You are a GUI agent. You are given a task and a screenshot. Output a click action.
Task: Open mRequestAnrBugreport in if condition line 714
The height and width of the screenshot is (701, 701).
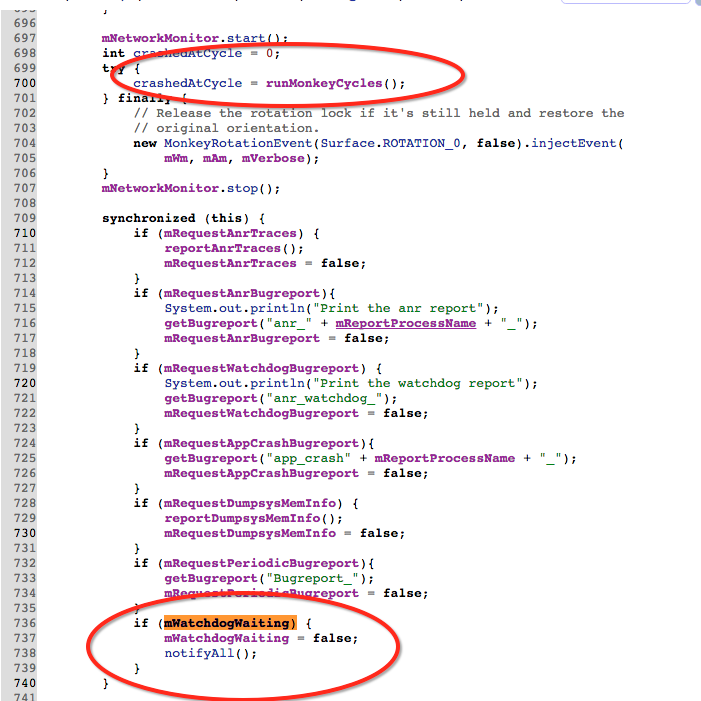[x=242, y=293]
